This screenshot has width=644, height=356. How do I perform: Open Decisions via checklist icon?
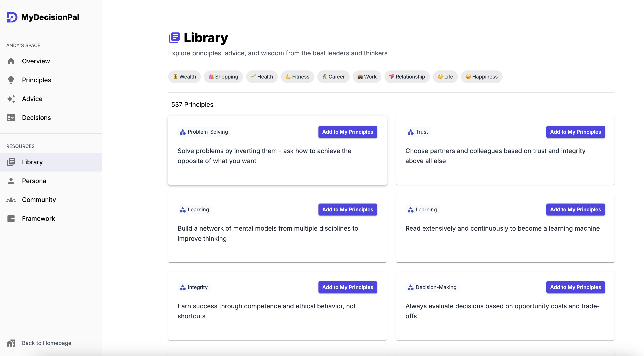pyautogui.click(x=11, y=118)
